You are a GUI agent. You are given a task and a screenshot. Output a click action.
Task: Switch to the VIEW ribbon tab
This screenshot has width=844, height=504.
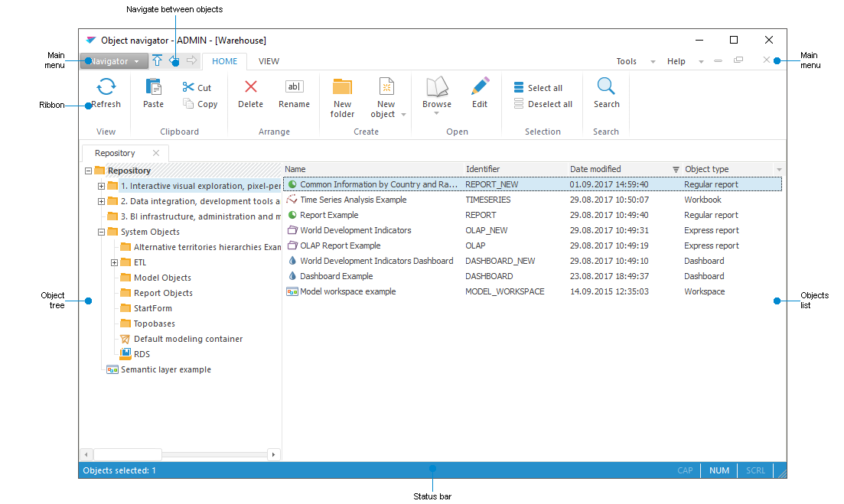point(269,61)
